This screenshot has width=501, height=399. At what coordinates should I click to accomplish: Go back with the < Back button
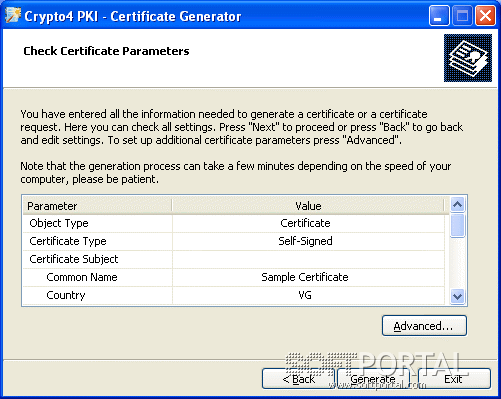pos(298,379)
